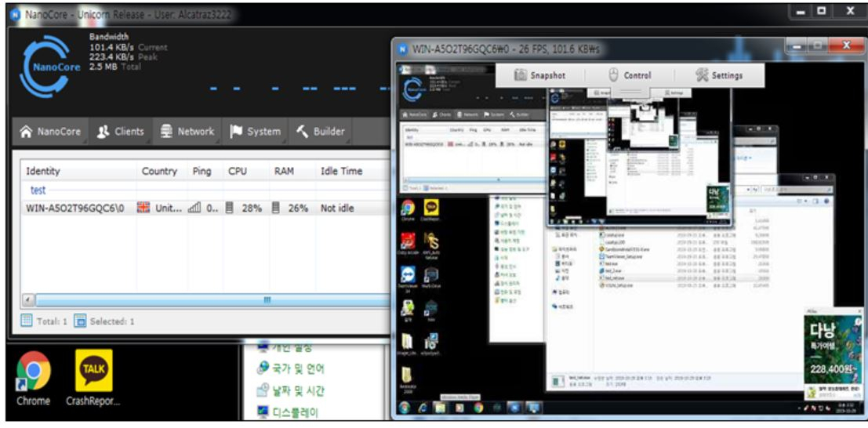Open the Network tab
The height and width of the screenshot is (428, 868).
(187, 132)
